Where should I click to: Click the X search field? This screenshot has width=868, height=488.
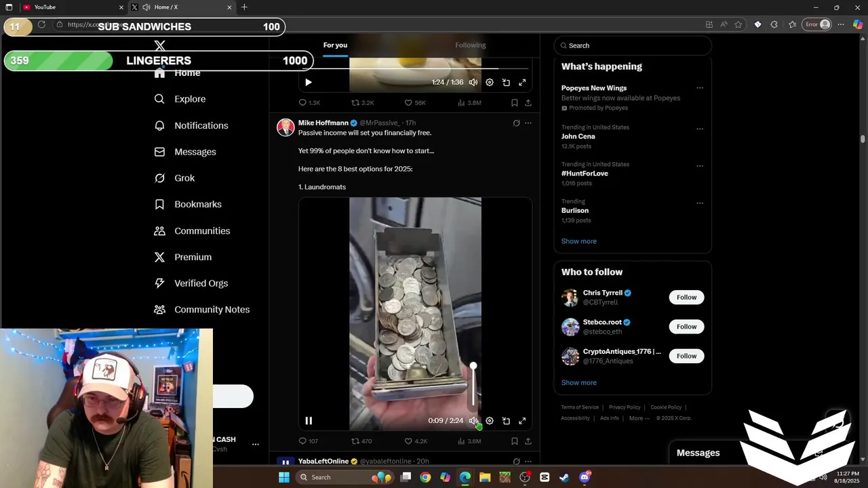633,45
